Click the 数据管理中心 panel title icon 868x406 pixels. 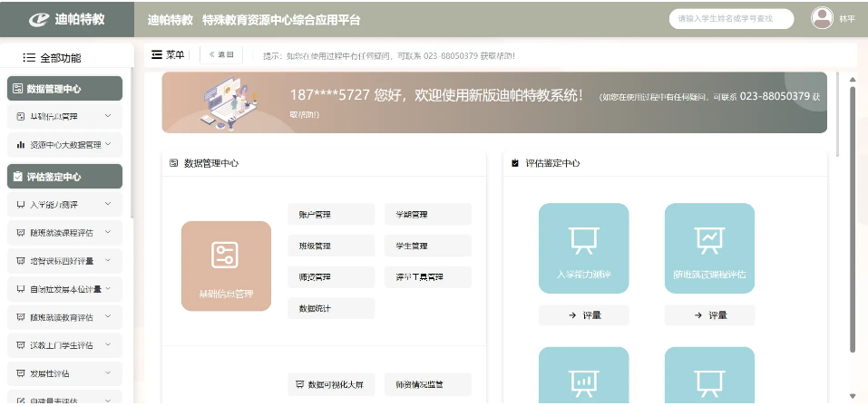(173, 163)
